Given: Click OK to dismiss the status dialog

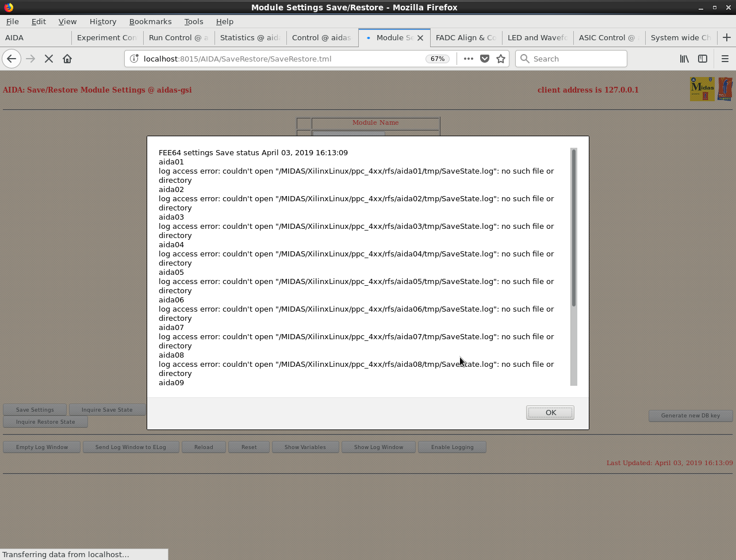Looking at the screenshot, I should (x=550, y=412).
